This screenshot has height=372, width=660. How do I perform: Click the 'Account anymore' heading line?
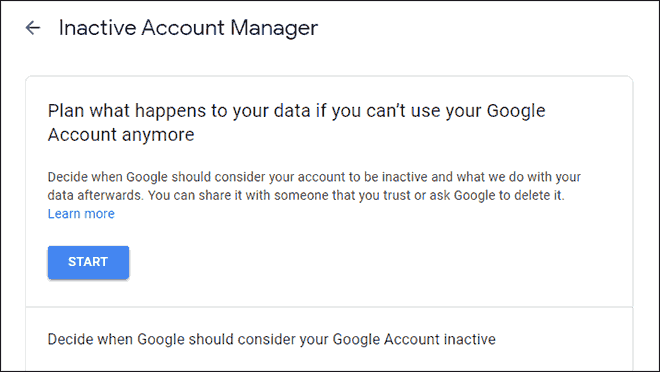(x=121, y=135)
